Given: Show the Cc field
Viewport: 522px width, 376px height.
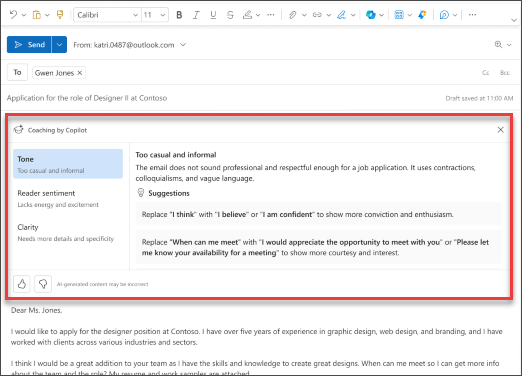Looking at the screenshot, I should pos(486,73).
